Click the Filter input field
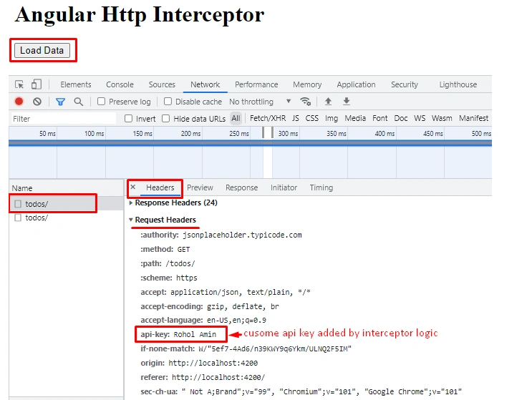Viewport: 532px width, 400px height. (64, 119)
